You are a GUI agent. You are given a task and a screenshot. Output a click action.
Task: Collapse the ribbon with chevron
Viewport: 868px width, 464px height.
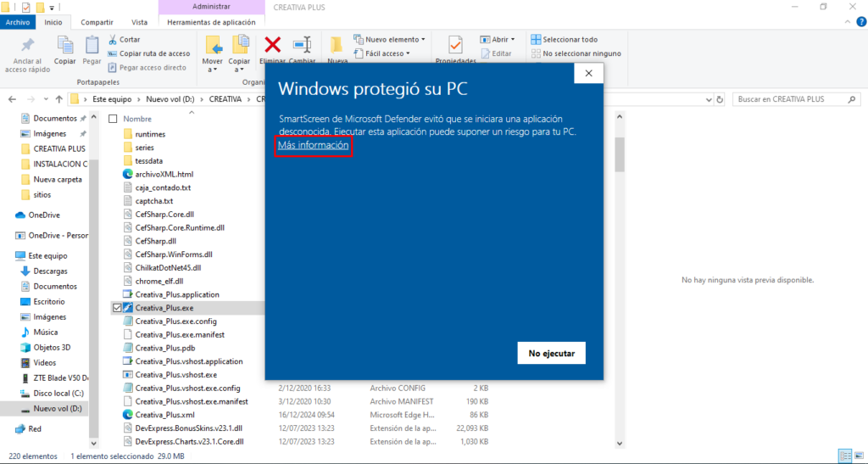[x=848, y=22]
